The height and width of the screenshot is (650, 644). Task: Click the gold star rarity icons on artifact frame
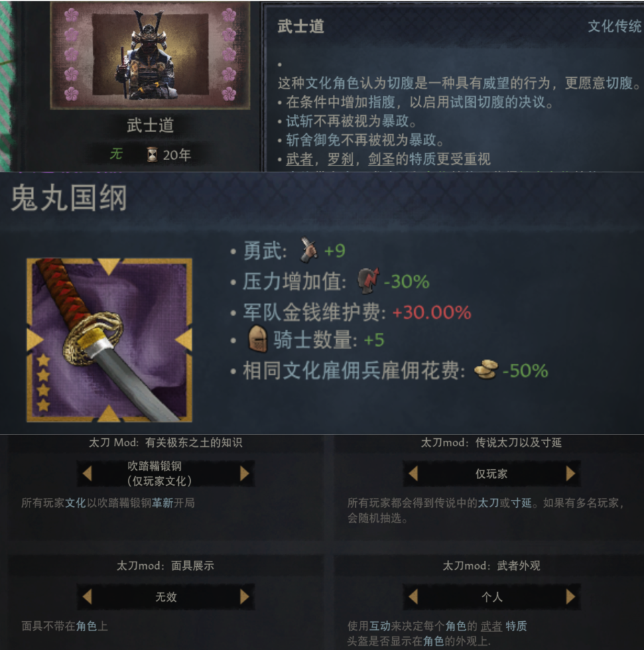click(43, 383)
